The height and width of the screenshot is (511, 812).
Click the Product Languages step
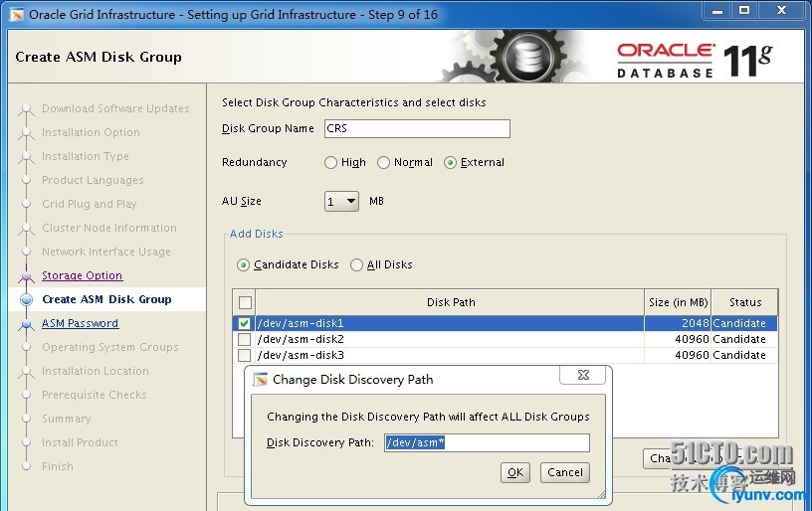(93, 180)
